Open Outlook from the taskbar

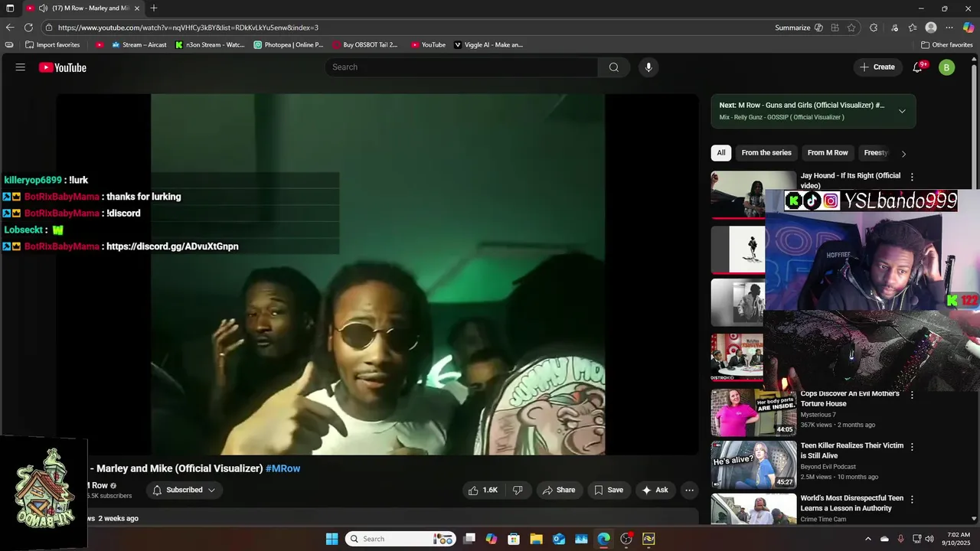[559, 539]
